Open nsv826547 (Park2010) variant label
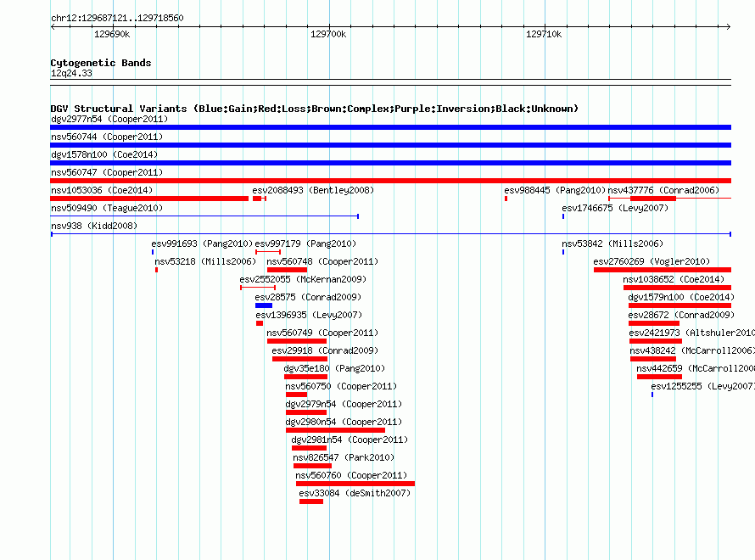Screen dimensions: 755x560 (344, 457)
